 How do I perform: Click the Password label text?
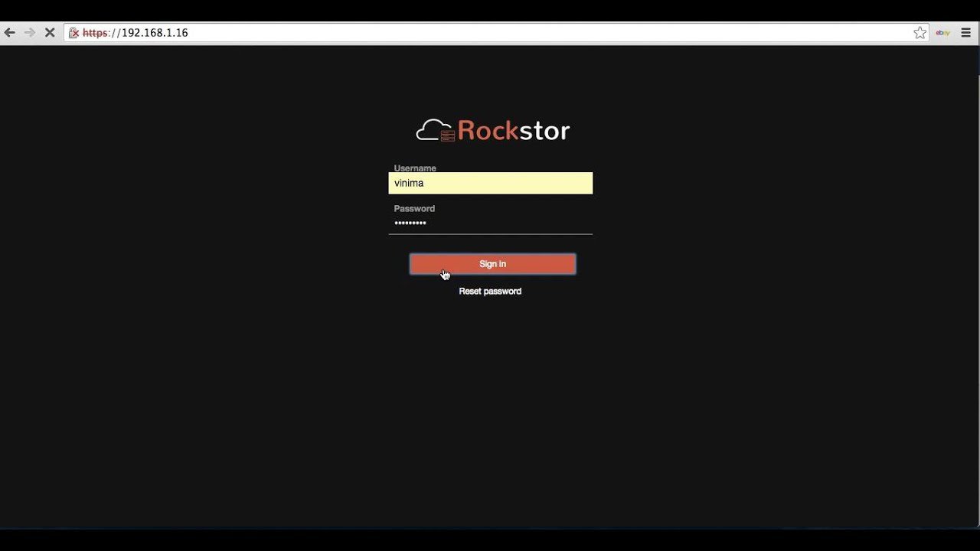tap(414, 209)
